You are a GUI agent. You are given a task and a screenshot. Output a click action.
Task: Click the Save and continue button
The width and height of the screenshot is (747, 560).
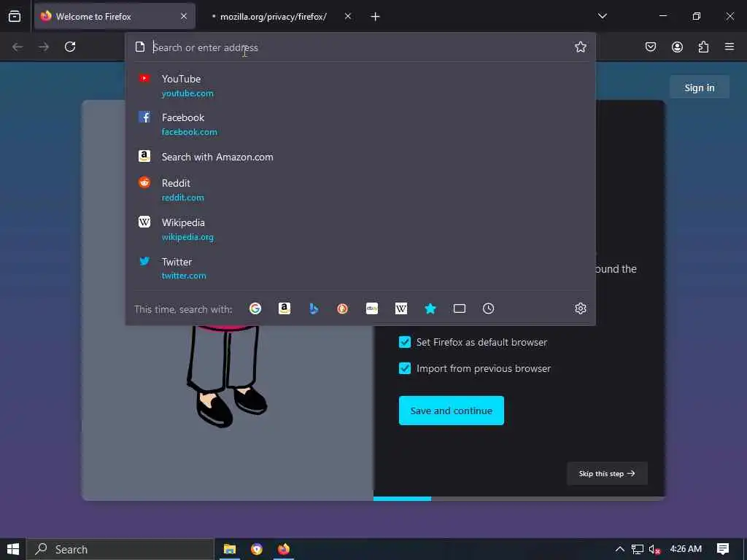click(451, 411)
